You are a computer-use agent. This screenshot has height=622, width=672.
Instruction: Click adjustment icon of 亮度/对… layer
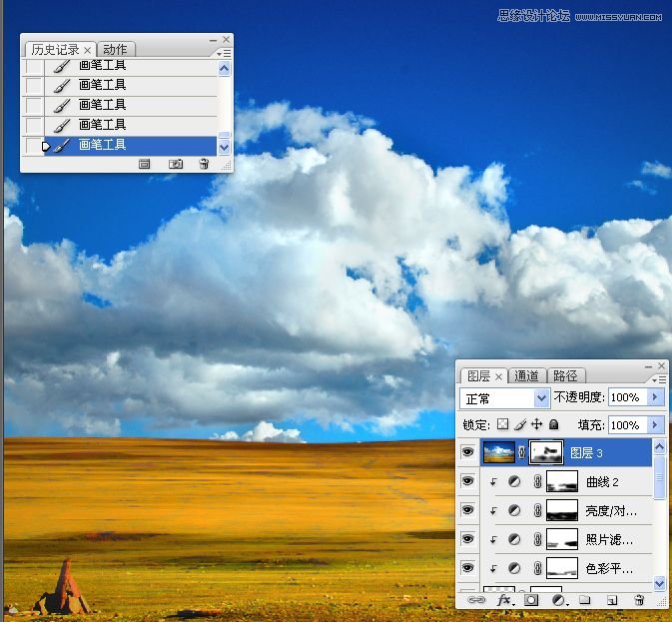(x=514, y=510)
